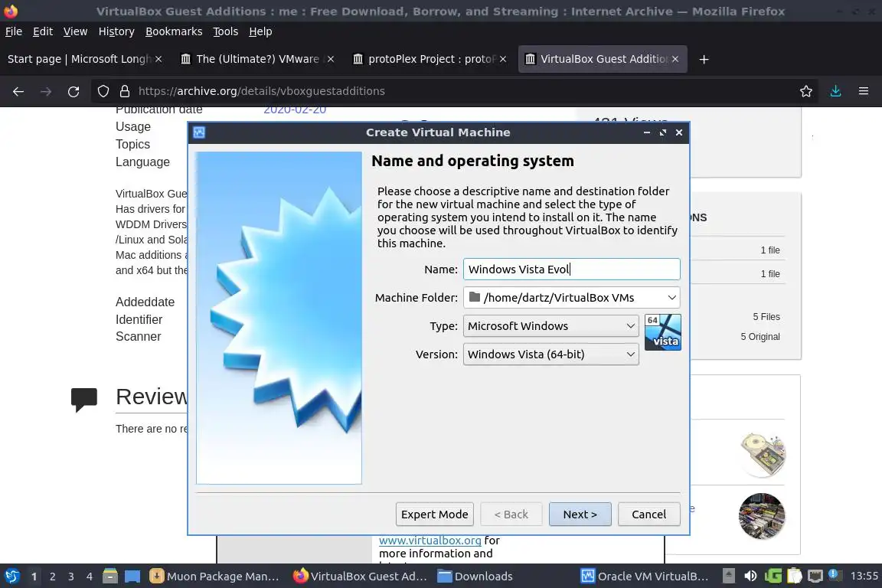The height and width of the screenshot is (588, 882).
Task: Click the volume speaker tray icon
Action: (x=750, y=576)
